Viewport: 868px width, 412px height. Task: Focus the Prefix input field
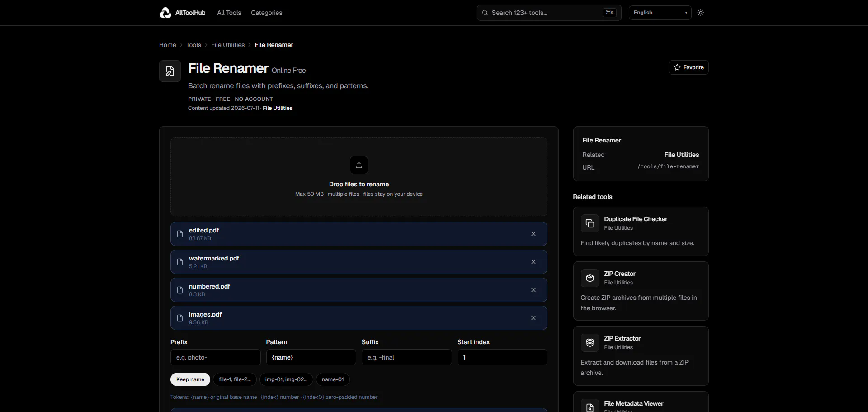(215, 357)
